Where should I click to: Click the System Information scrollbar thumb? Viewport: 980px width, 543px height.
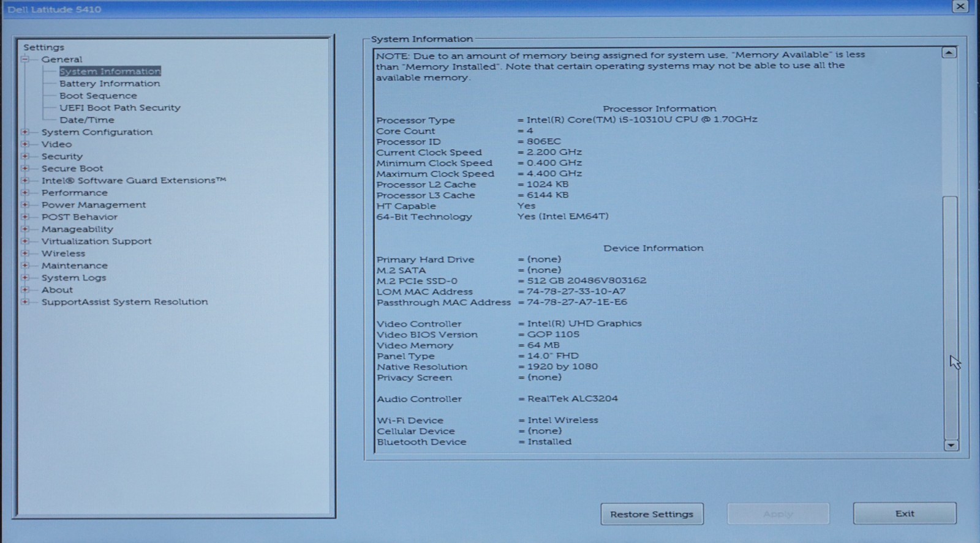point(950,318)
